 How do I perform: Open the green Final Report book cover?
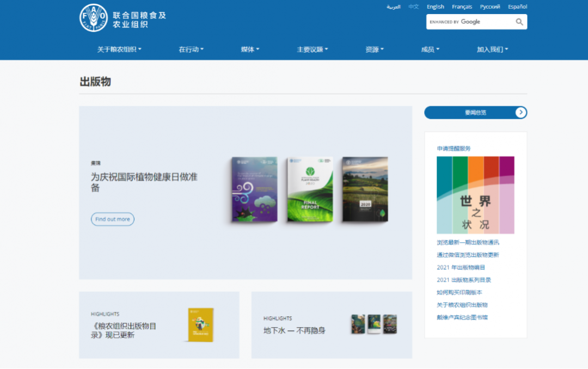click(310, 189)
